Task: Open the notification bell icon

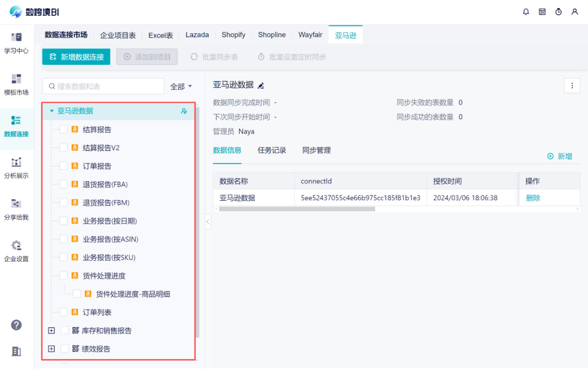Action: point(526,11)
